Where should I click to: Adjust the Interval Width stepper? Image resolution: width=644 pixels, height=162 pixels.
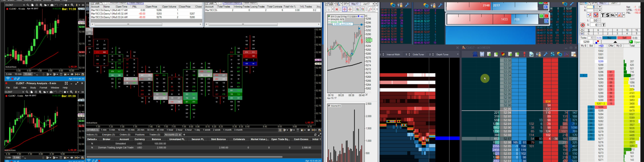[409, 54]
